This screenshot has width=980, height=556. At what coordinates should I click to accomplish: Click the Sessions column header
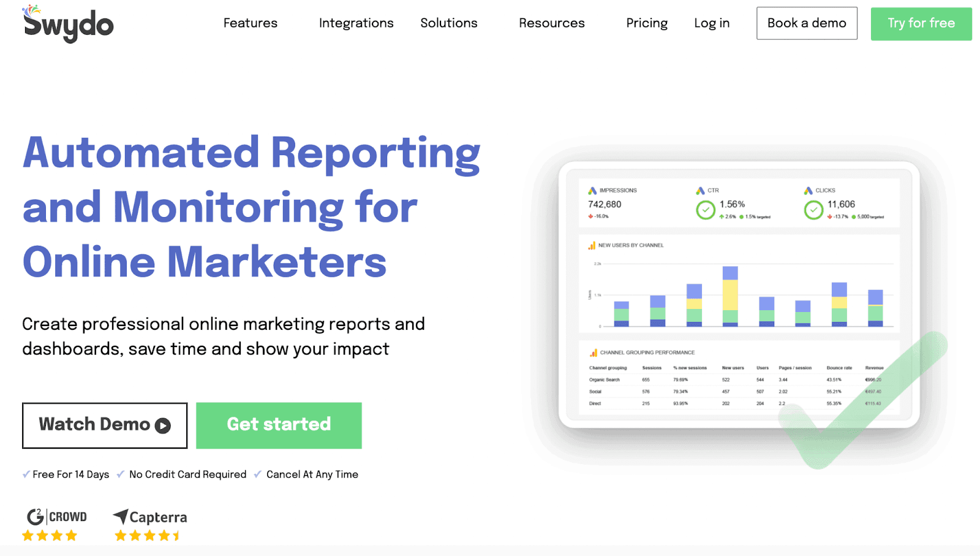point(652,368)
